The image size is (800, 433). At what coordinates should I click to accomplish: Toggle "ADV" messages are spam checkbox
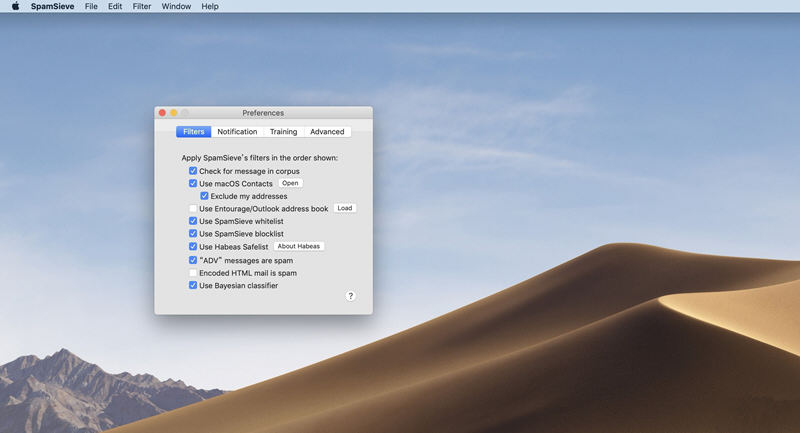click(x=193, y=260)
